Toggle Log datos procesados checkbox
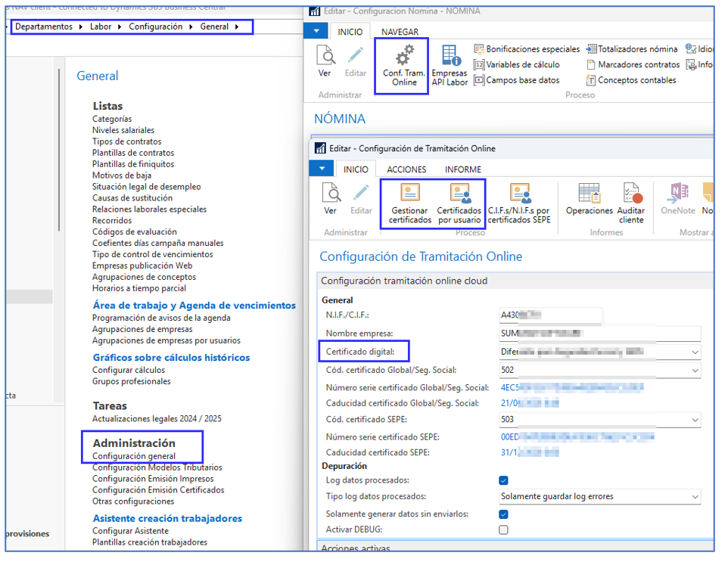The height and width of the screenshot is (562, 728). click(x=503, y=480)
